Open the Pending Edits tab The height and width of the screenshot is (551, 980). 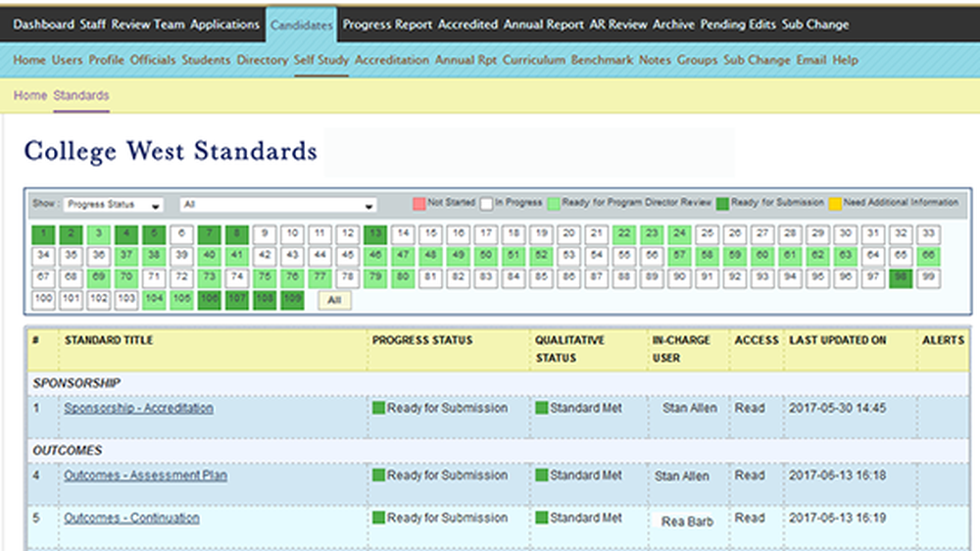pos(738,25)
